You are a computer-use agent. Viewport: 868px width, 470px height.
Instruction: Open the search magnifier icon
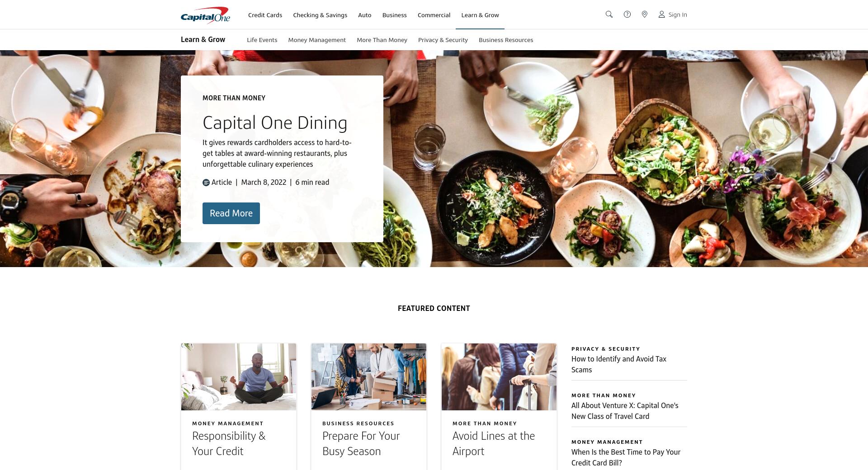tap(609, 14)
